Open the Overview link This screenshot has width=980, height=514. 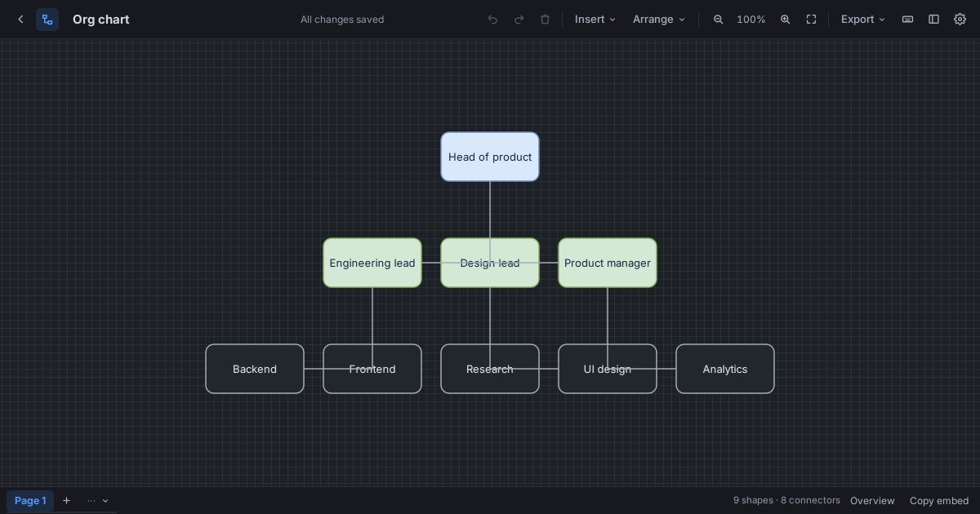(872, 501)
